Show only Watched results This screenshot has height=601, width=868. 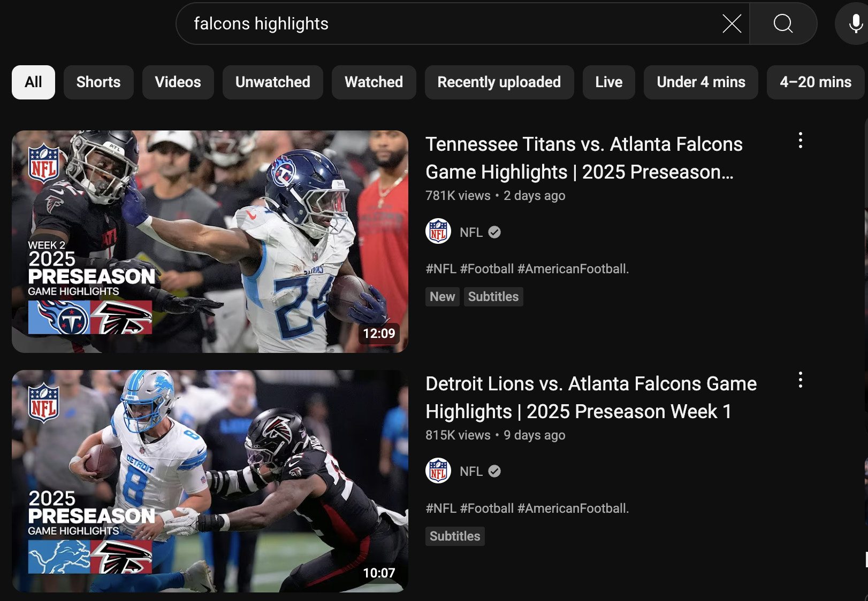[x=374, y=82]
